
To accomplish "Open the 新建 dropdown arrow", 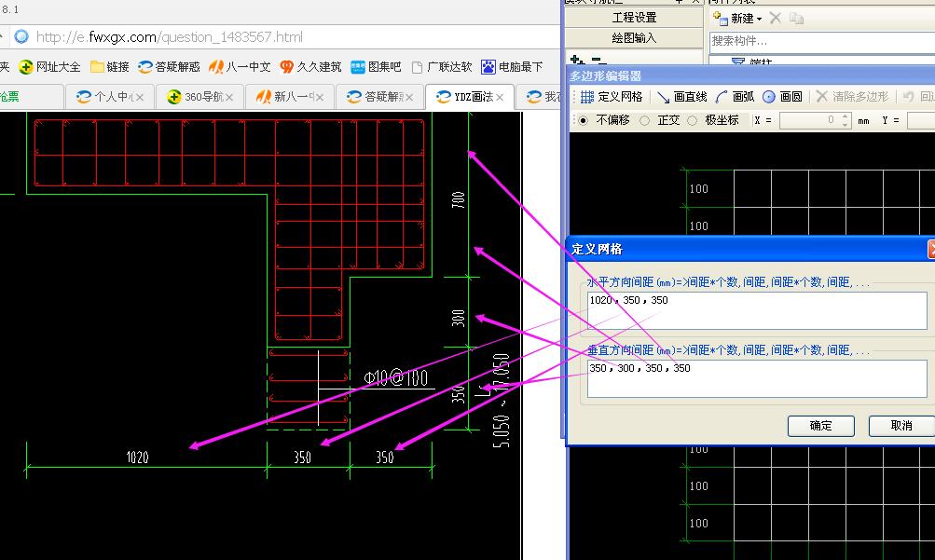I will point(759,19).
